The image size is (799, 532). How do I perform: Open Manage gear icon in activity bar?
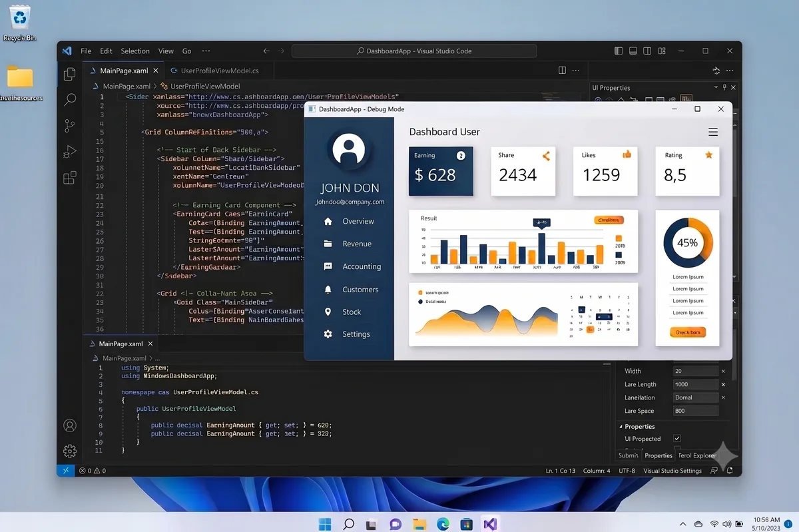[69, 451]
